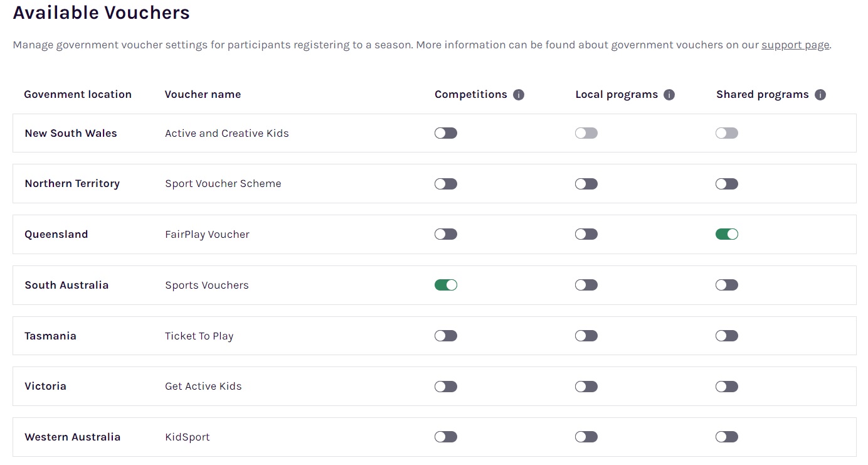Image resolution: width=868 pixels, height=465 pixels.
Task: Enable South Australia Local programs toggle
Action: point(586,285)
